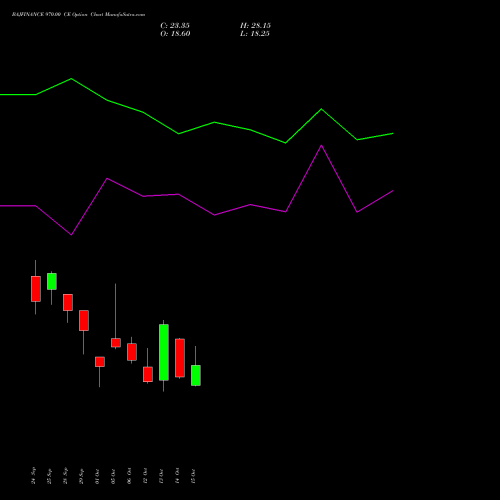Select the 15 Oct date label
500x500 pixels.
(193, 476)
